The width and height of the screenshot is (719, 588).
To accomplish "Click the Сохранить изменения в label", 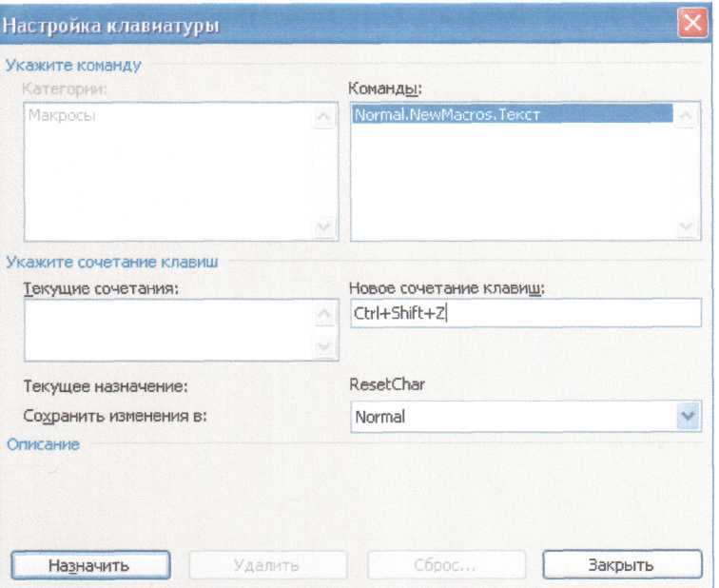I will pos(115,416).
